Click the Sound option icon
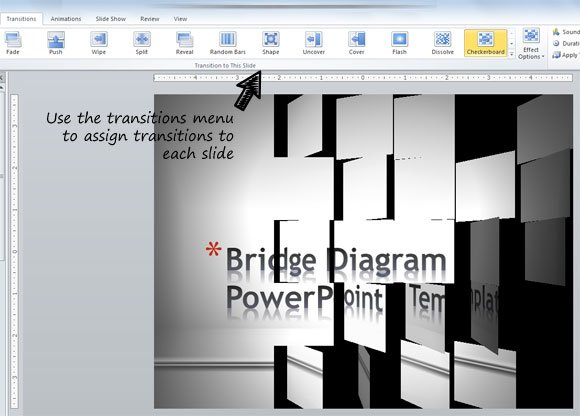Viewport: 580px width, 416px height. pyautogui.click(x=556, y=32)
